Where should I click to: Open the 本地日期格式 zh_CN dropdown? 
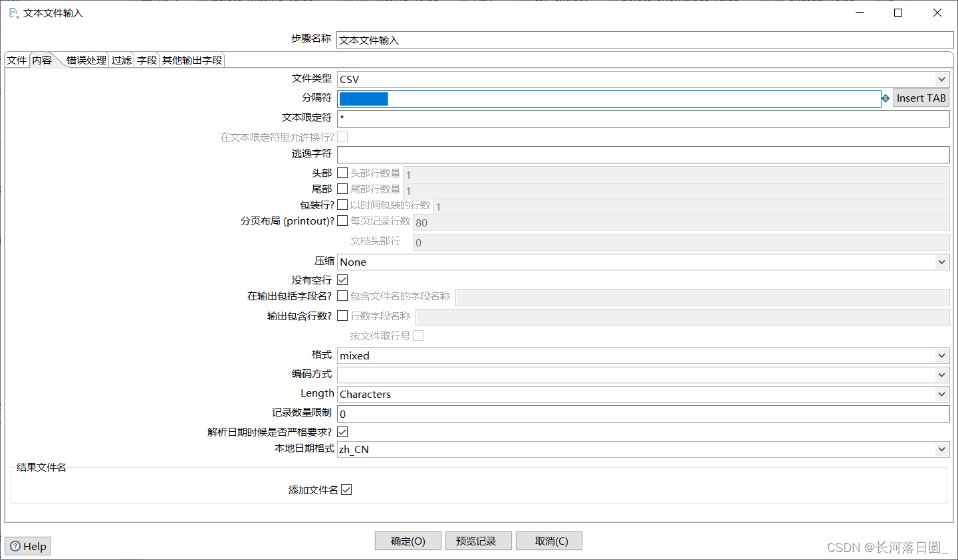[941, 449]
